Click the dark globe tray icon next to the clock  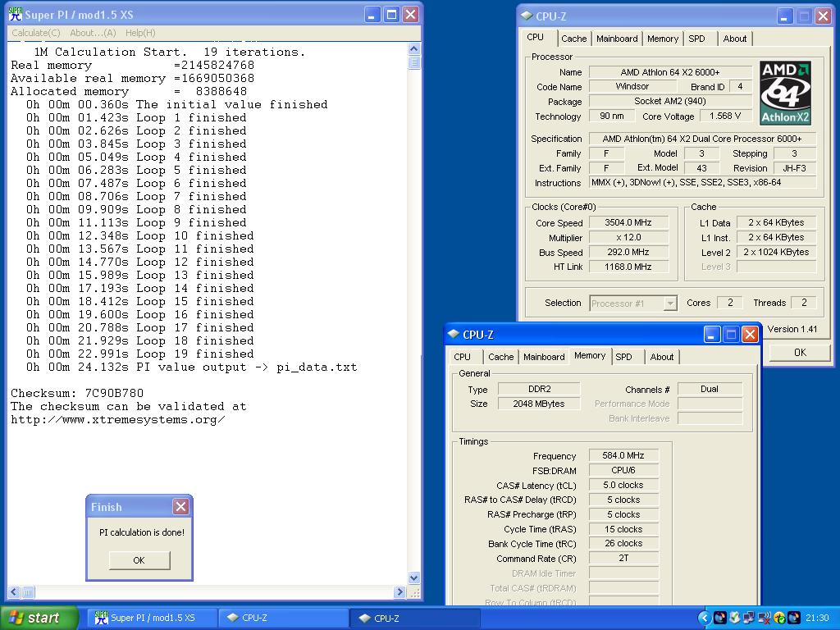click(x=794, y=618)
